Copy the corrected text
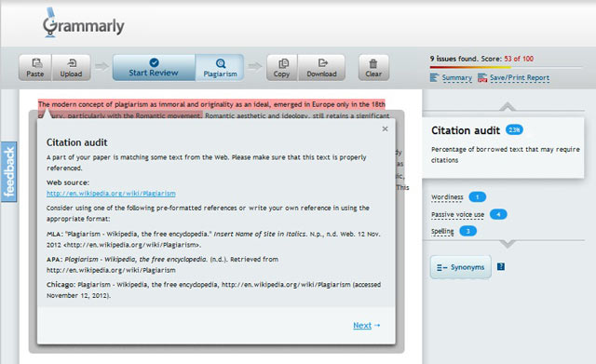Image resolution: width=596 pixels, height=364 pixels. tap(281, 68)
